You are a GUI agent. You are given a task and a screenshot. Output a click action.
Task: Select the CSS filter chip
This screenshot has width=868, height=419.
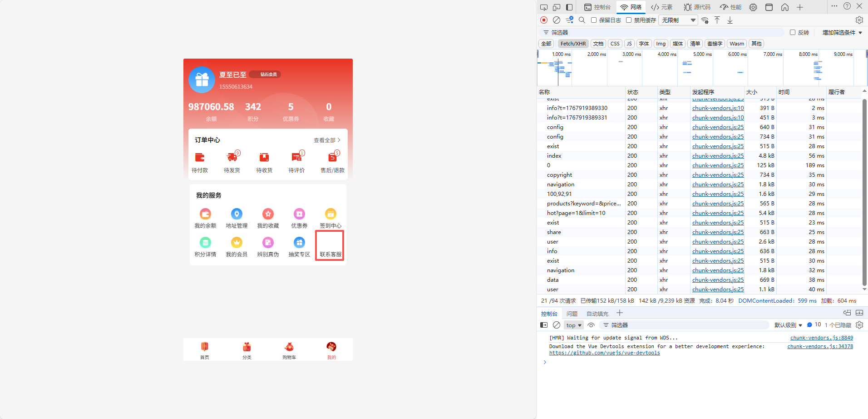(x=615, y=44)
